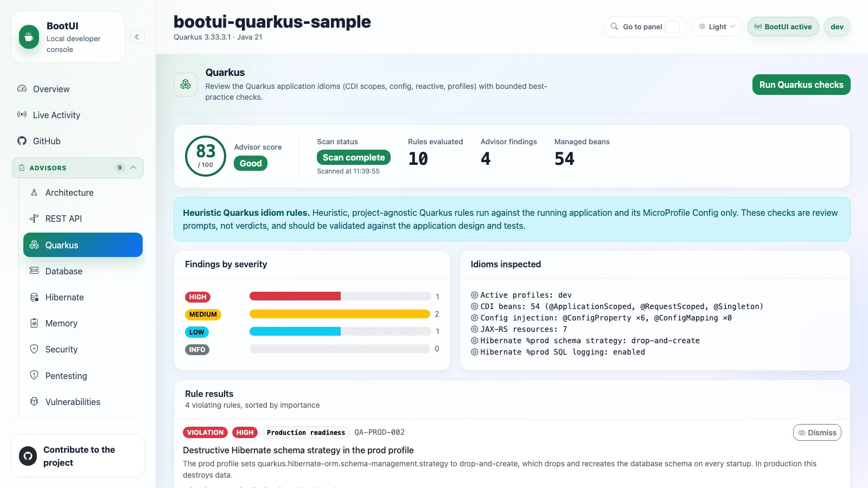
Task: Click the GitHub octocat icon in the sidebar
Action: coord(22,141)
